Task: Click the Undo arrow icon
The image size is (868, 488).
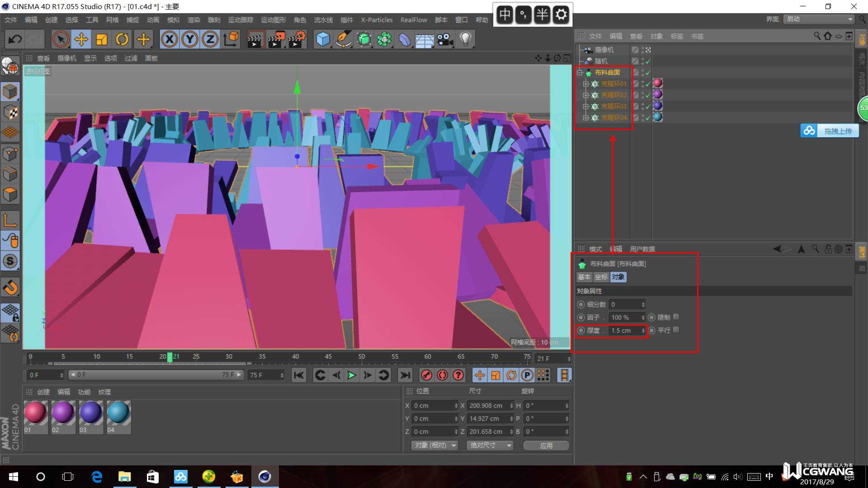Action: pyautogui.click(x=14, y=39)
